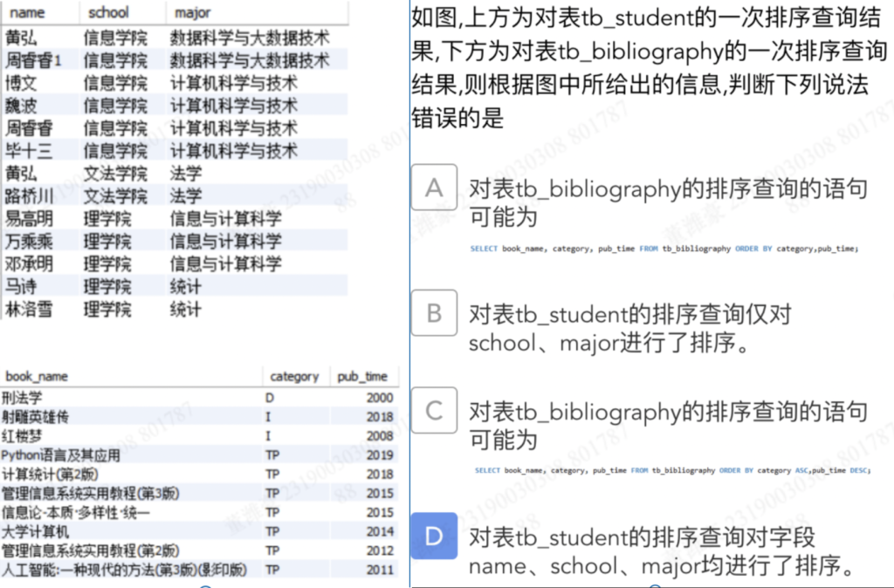Image resolution: width=894 pixels, height=588 pixels.
Task: Select answer option A
Action: point(434,188)
